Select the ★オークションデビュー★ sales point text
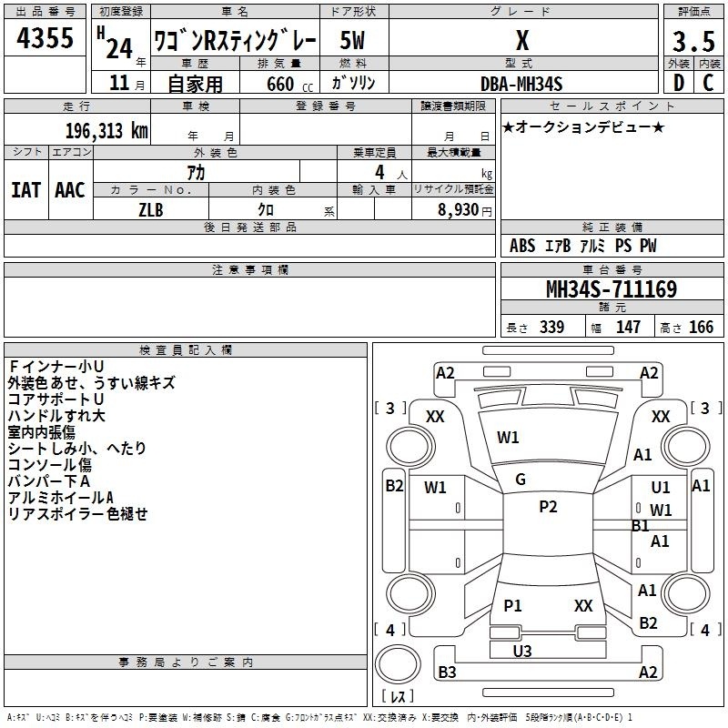Image resolution: width=728 pixels, height=728 pixels. (x=582, y=126)
